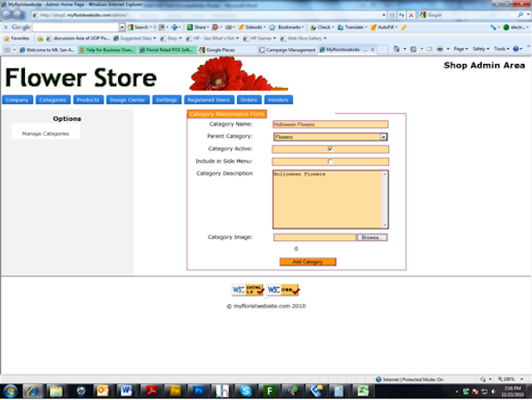Viewport: 532px width, 400px height.
Task: Open the Favorites star button
Action: (16, 38)
